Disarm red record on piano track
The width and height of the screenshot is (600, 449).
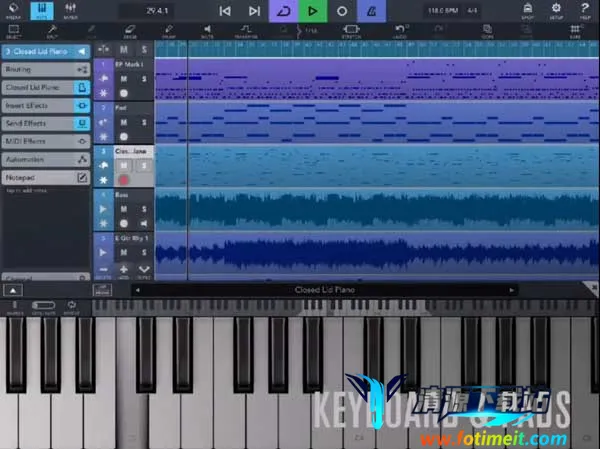pyautogui.click(x=124, y=180)
